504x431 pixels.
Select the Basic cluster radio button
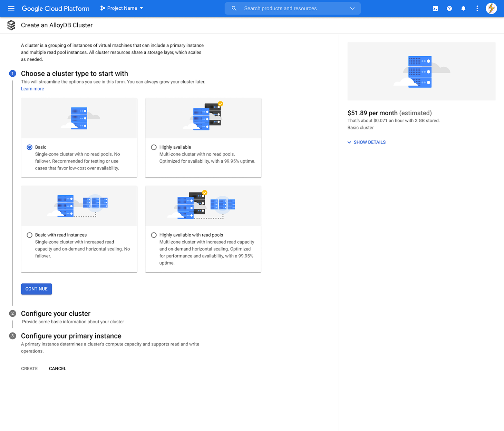(30, 147)
